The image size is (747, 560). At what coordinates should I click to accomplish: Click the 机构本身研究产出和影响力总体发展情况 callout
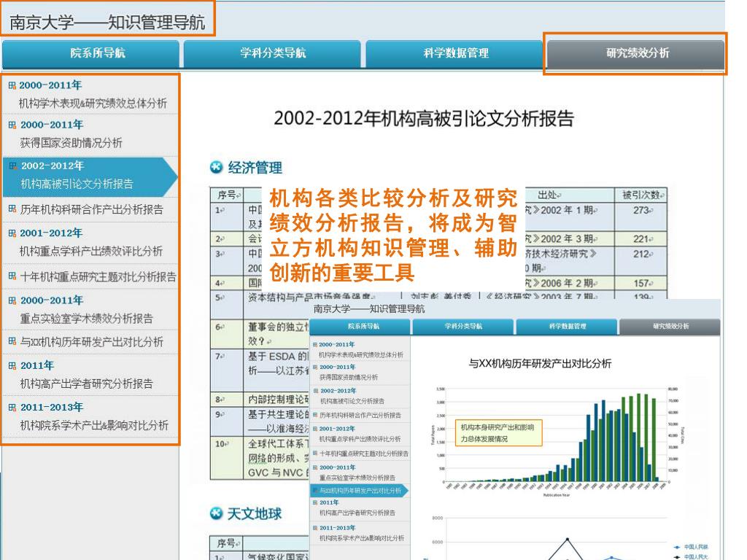pyautogui.click(x=499, y=433)
